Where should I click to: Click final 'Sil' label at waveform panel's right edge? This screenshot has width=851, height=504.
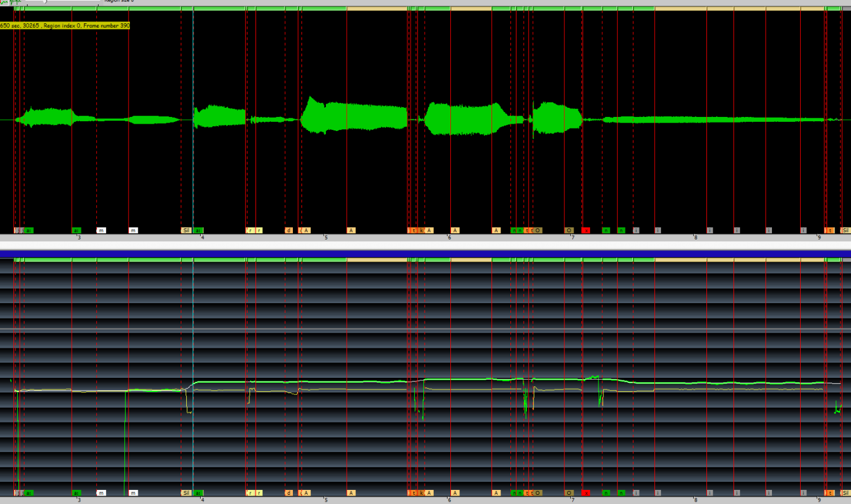tap(845, 230)
